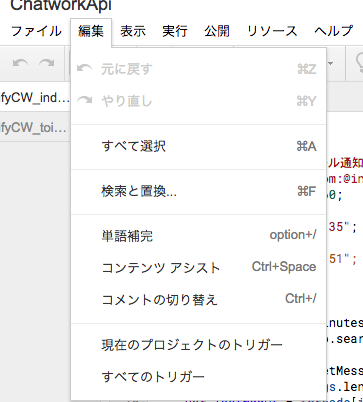The height and width of the screenshot is (402, 363).
Task: Open the 実行 menu
Action: [175, 31]
